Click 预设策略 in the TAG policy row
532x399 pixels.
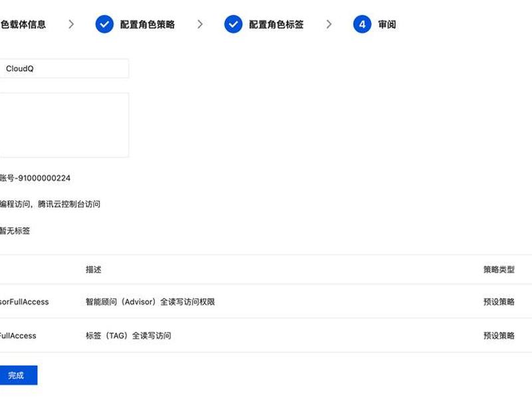(x=499, y=336)
